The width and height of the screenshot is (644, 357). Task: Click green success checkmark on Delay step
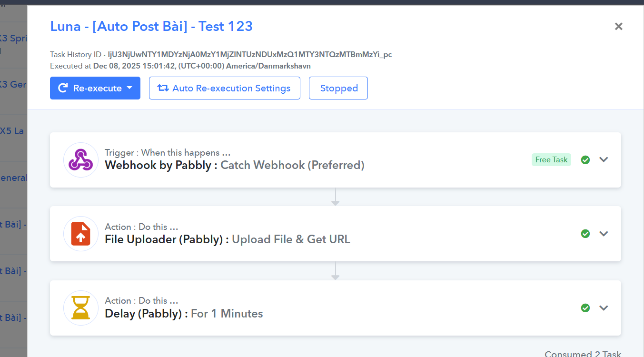click(585, 308)
